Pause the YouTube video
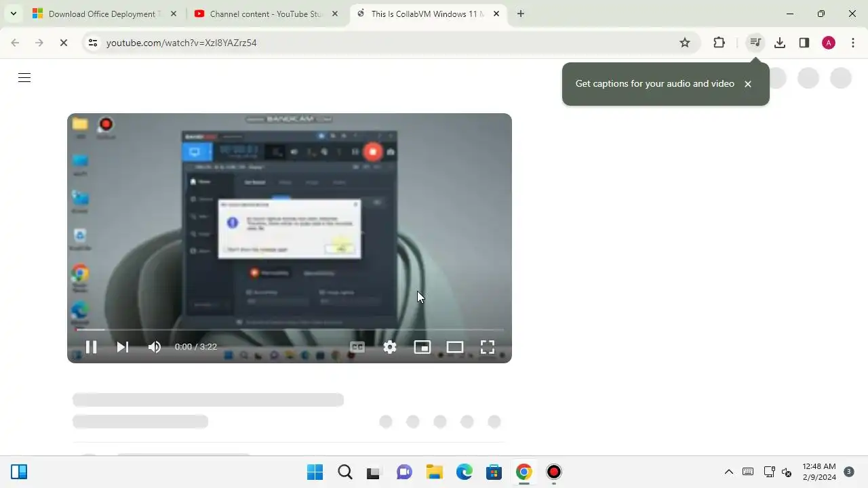The image size is (868, 488). 91,347
